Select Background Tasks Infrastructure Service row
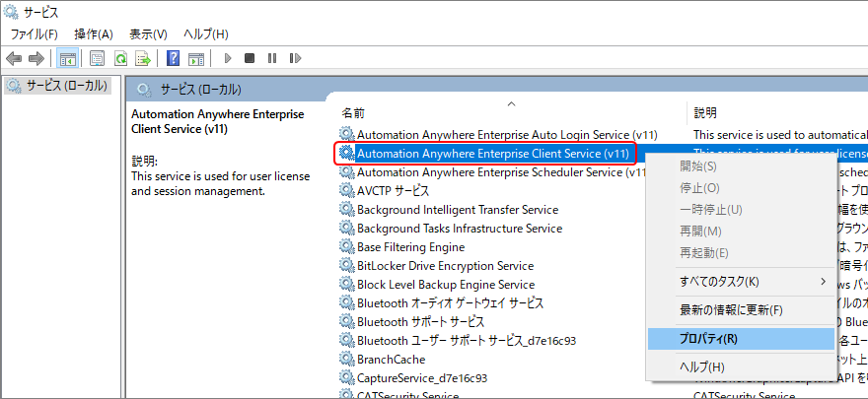The height and width of the screenshot is (399, 868). [x=460, y=229]
